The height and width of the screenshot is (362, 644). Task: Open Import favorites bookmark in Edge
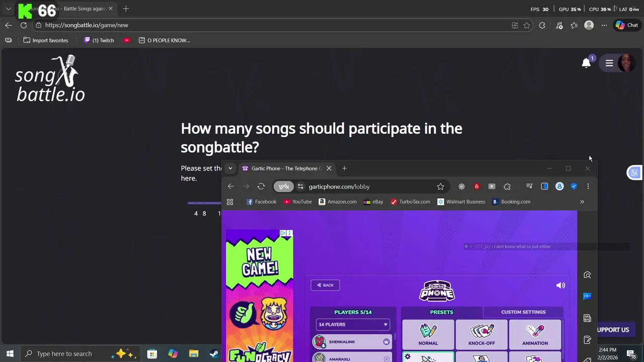click(x=46, y=40)
